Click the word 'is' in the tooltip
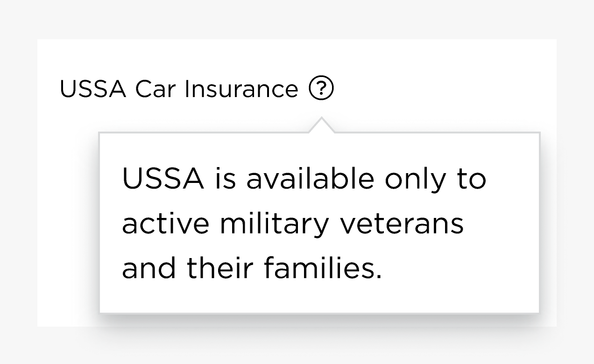 (x=225, y=179)
